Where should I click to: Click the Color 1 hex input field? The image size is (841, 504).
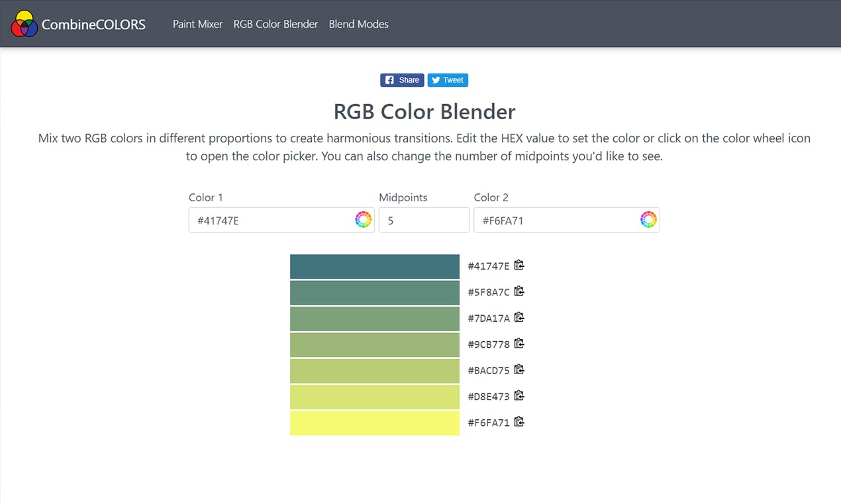point(281,220)
